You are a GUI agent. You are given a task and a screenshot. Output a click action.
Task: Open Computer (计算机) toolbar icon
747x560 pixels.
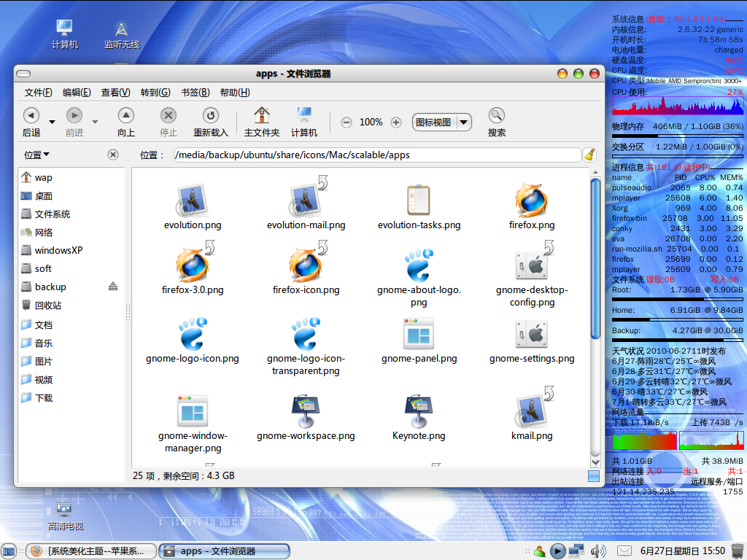coord(304,115)
